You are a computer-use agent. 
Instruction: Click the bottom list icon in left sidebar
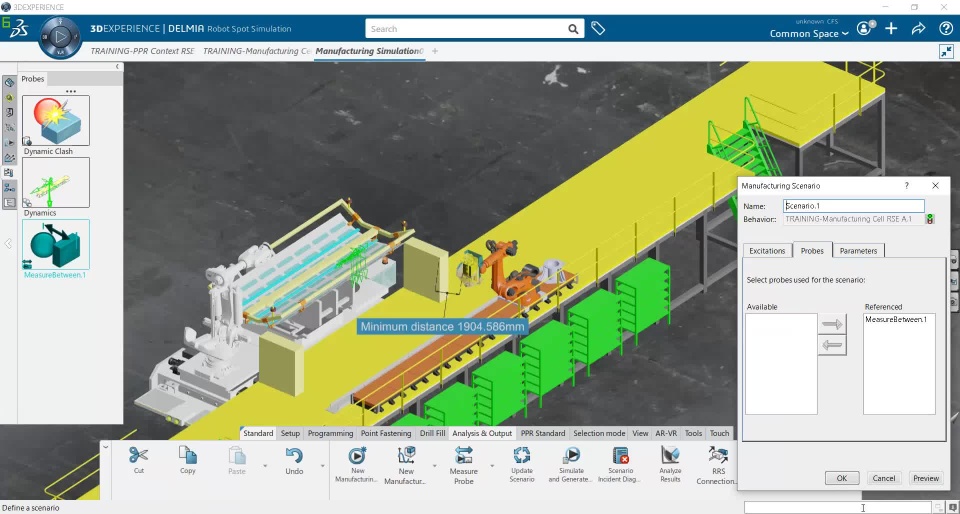[9, 203]
